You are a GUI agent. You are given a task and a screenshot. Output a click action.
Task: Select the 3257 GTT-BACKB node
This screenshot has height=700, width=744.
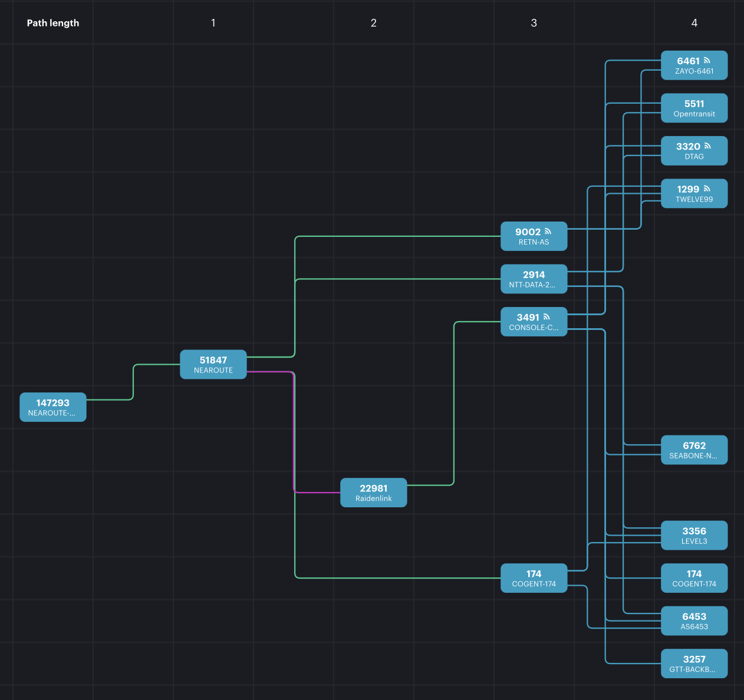pos(694,663)
